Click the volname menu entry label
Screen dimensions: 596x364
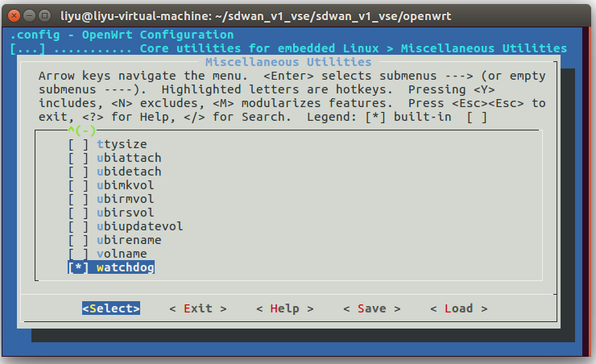(x=122, y=254)
